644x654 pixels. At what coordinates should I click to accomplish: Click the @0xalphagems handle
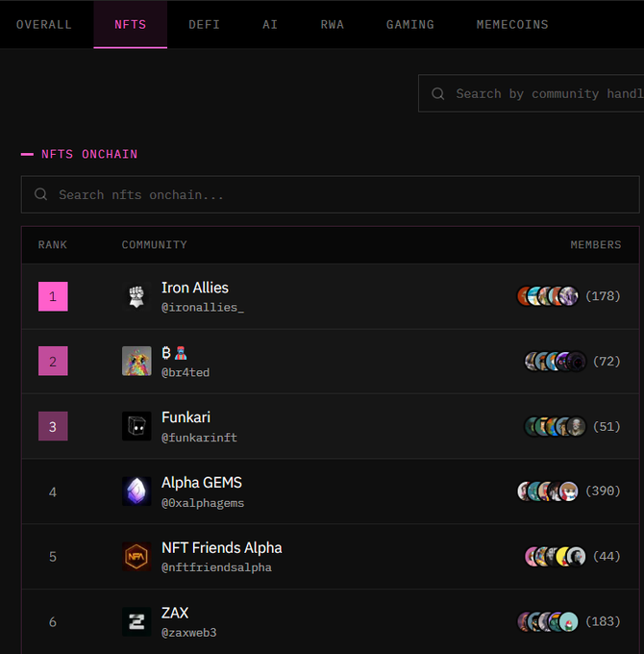[x=203, y=503]
